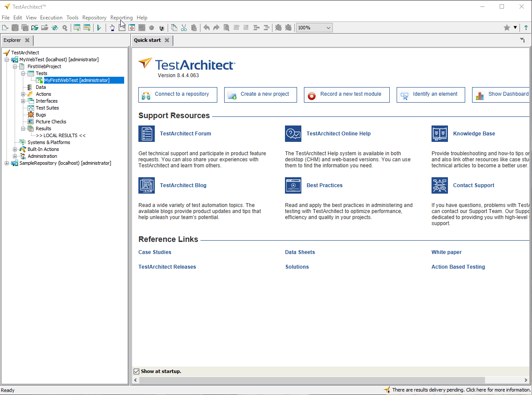Toggle the Show at startup checkbox
This screenshot has width=532, height=395.
[137, 371]
